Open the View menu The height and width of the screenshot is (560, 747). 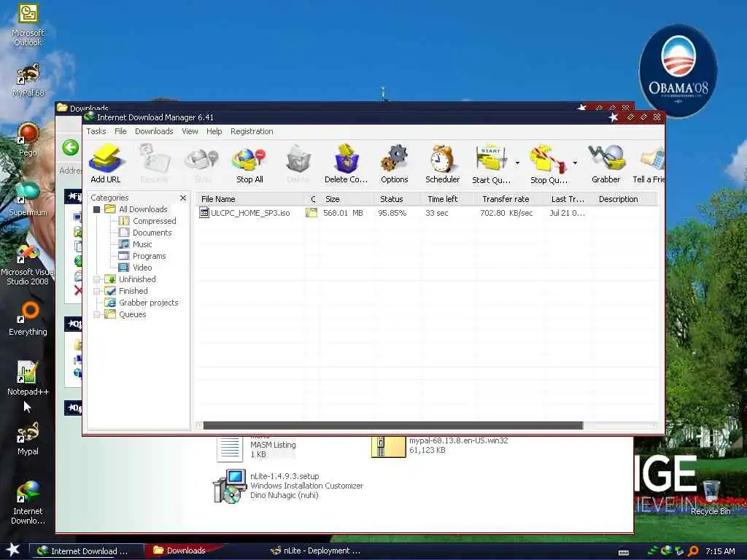(190, 131)
